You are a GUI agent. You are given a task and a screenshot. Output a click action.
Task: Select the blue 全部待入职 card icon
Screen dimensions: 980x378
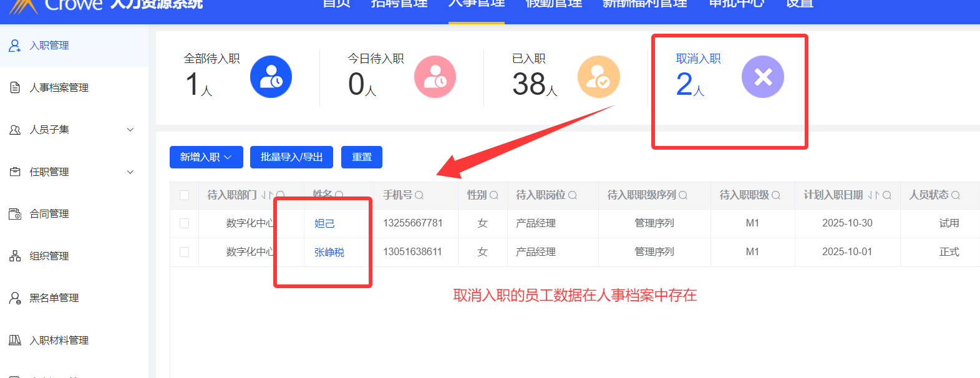pos(271,77)
